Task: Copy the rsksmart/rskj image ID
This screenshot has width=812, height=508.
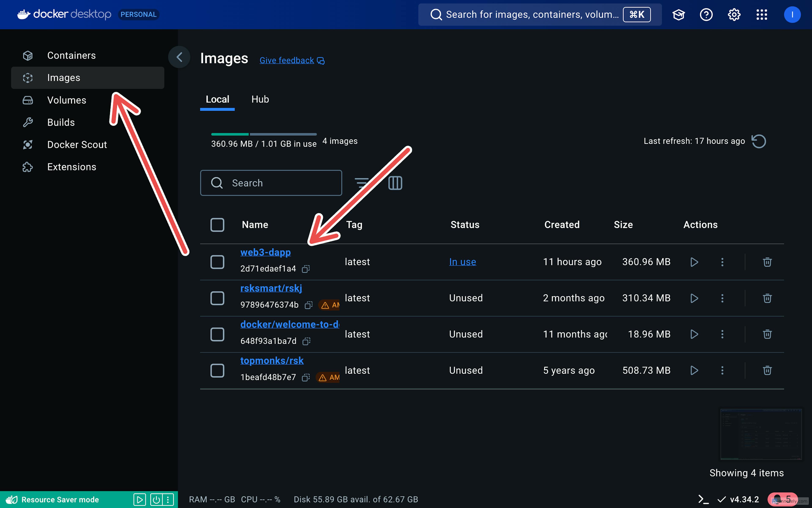Action: pyautogui.click(x=308, y=305)
